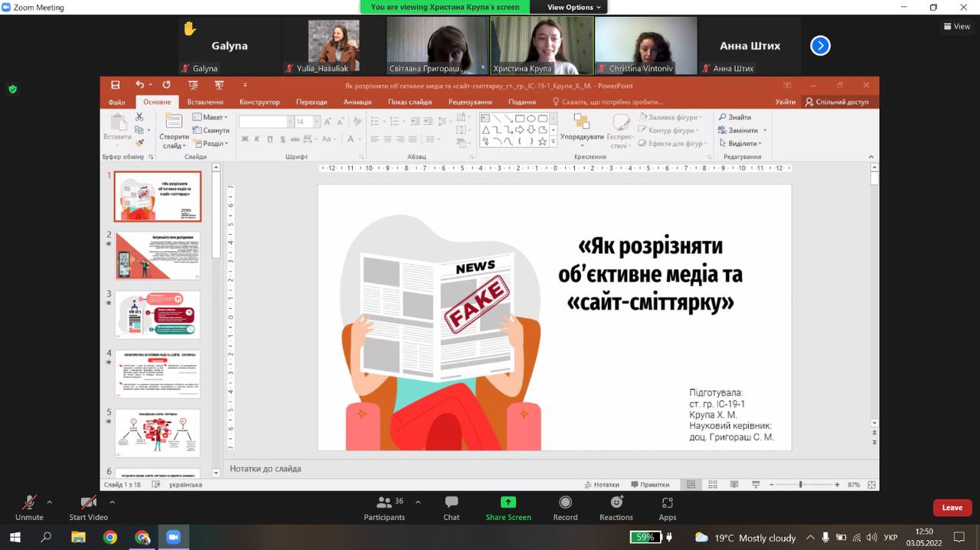
Task: Click the green Share Screen icon
Action: coord(508,503)
